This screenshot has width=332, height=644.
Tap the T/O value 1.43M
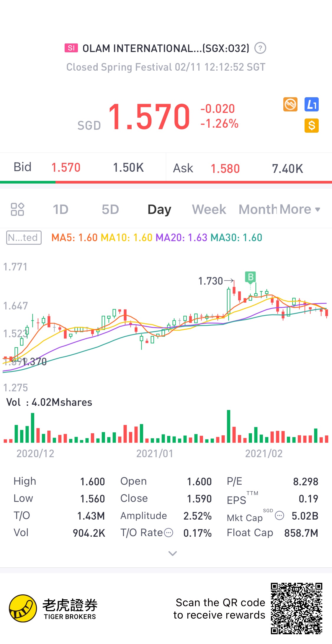pos(91,516)
